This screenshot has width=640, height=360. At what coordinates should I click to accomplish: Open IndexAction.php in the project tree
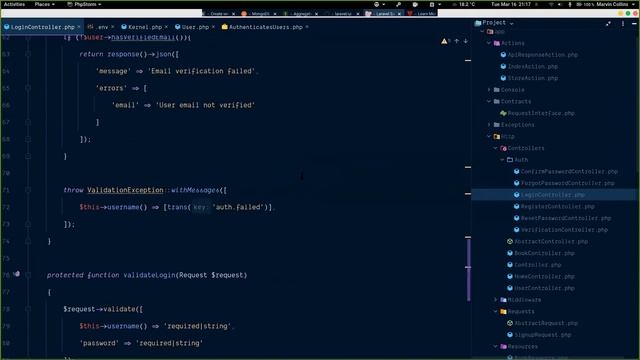point(529,67)
